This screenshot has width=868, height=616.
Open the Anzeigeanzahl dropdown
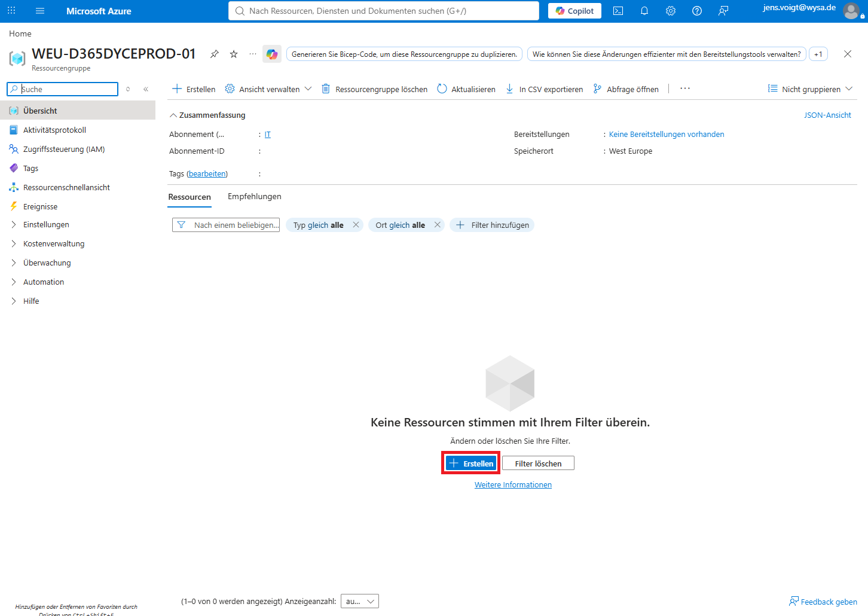pyautogui.click(x=360, y=601)
